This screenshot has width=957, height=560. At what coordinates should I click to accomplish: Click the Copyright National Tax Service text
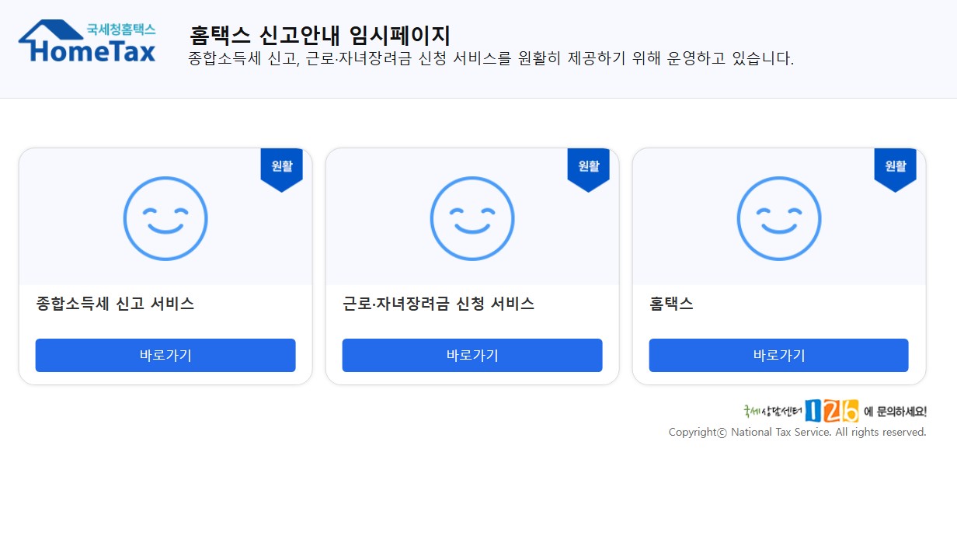pyautogui.click(x=797, y=432)
